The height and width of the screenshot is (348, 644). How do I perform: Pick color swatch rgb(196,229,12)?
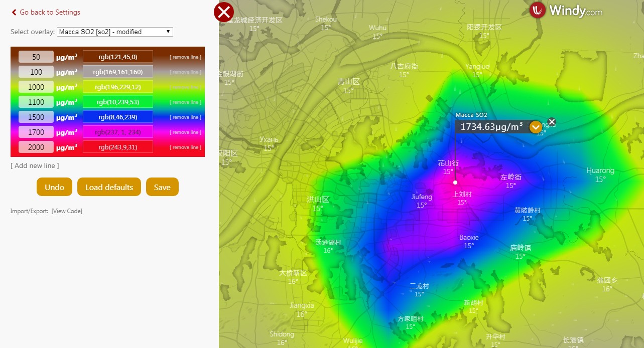(118, 87)
